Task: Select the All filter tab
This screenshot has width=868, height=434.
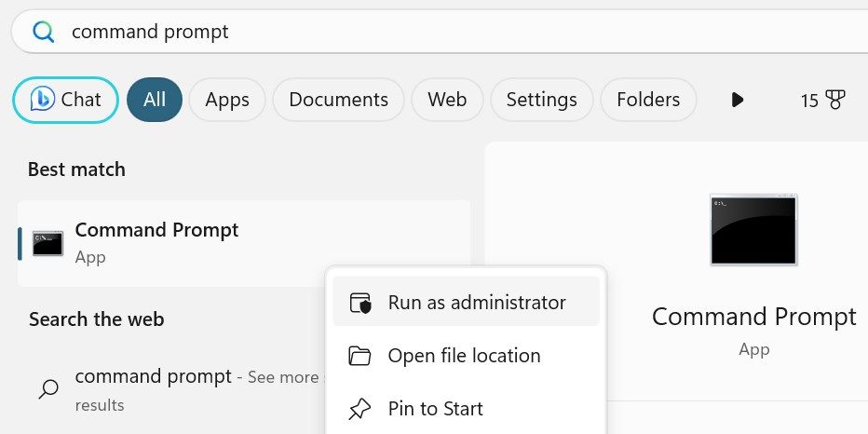Action: click(155, 100)
